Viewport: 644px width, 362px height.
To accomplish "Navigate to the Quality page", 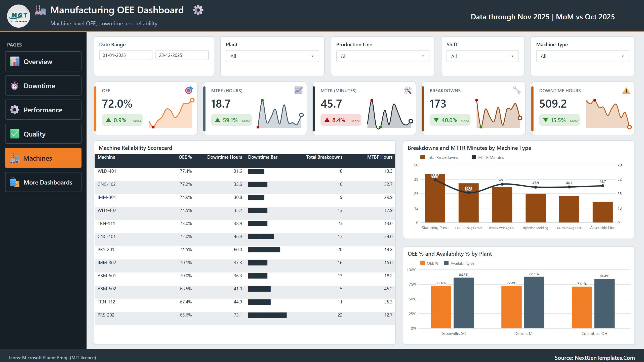I will click(x=43, y=134).
